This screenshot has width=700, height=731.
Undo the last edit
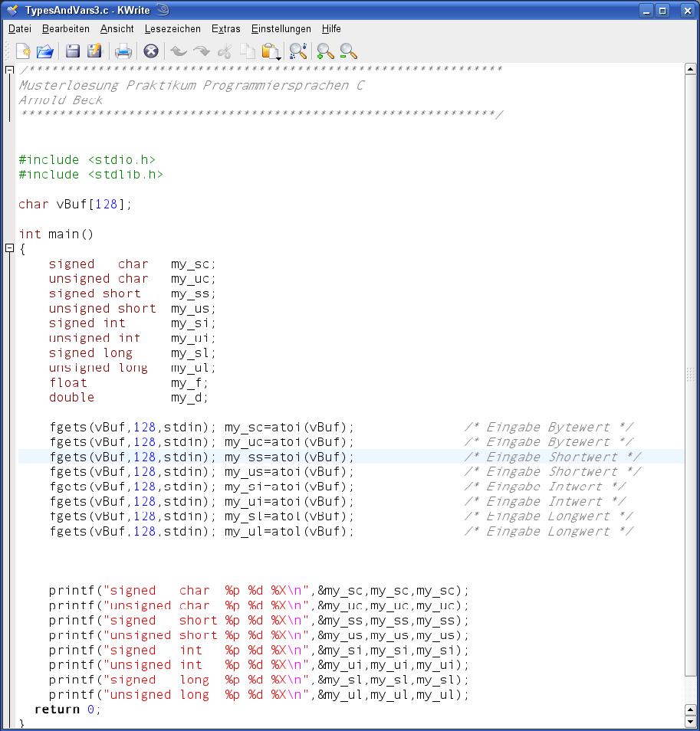(x=178, y=51)
